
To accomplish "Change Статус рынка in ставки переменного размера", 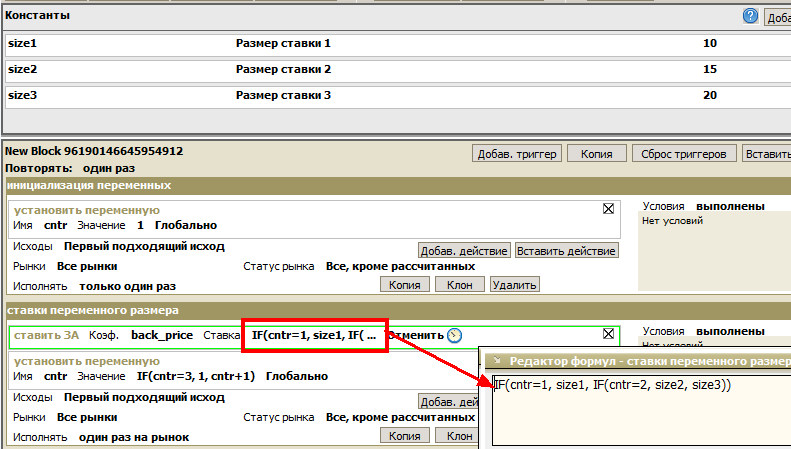I will coord(401,418).
